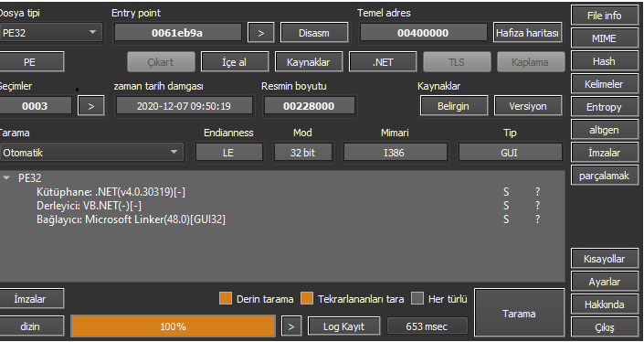Screen dimensions: 644x342
Task: Open İmzalar in the right sidebar
Action: click(x=604, y=153)
